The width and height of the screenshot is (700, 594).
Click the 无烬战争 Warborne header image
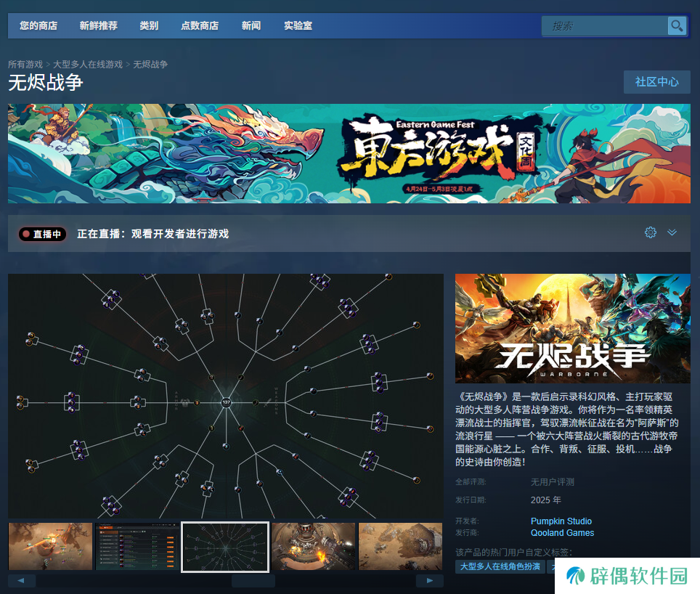click(x=573, y=328)
